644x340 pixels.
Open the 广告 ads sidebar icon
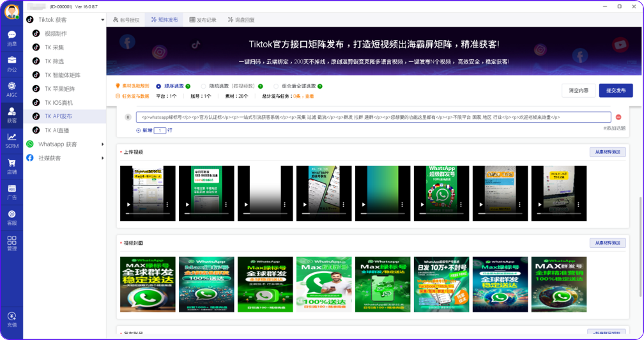click(12, 192)
